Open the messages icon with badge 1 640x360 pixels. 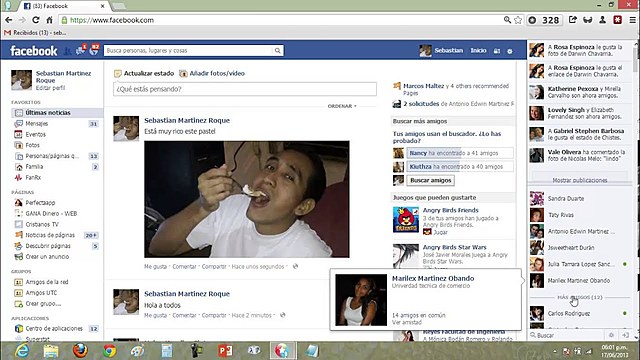point(80,50)
